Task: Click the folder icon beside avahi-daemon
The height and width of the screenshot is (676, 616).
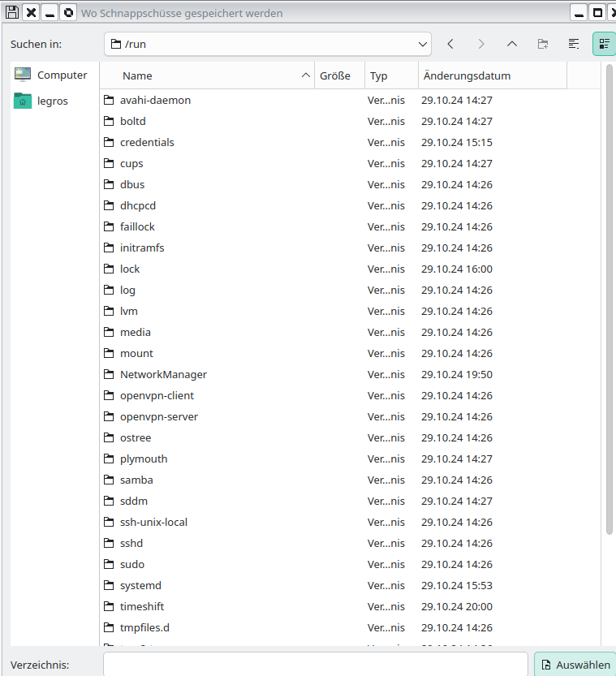Action: coord(110,101)
